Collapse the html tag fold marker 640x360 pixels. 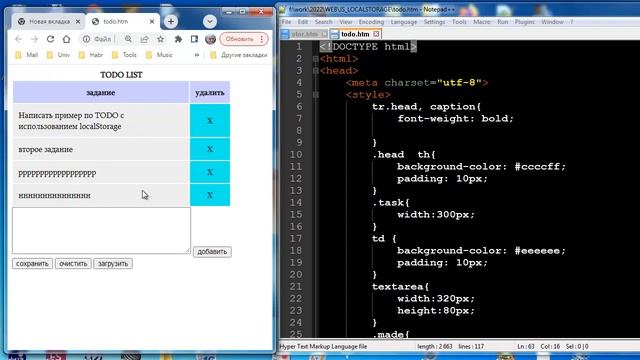point(316,59)
